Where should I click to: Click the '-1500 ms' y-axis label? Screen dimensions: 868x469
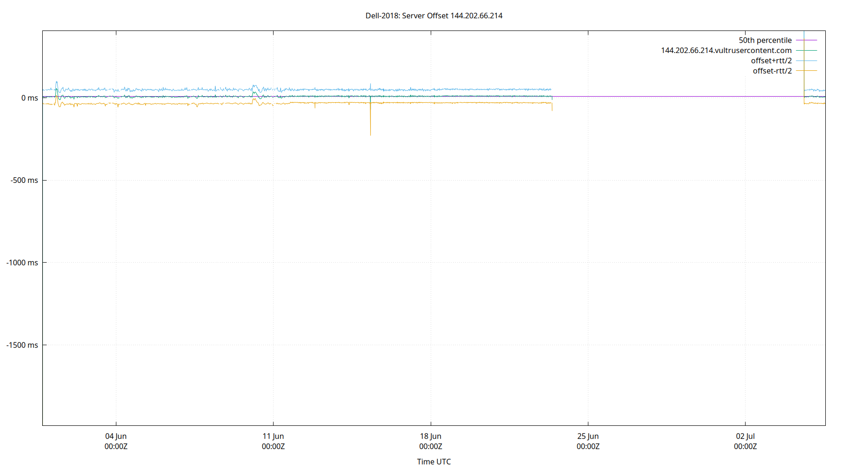click(x=22, y=345)
